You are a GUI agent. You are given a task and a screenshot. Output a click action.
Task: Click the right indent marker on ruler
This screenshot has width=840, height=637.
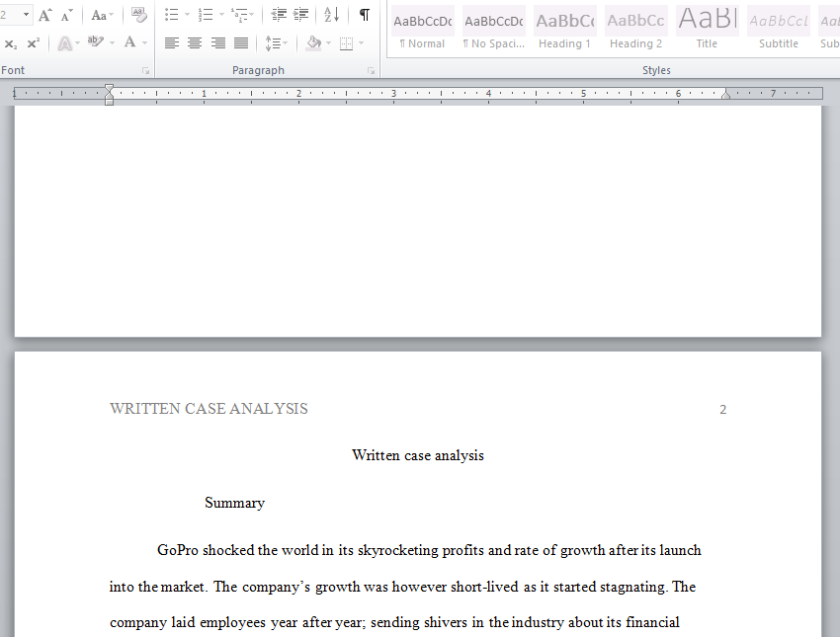726,95
